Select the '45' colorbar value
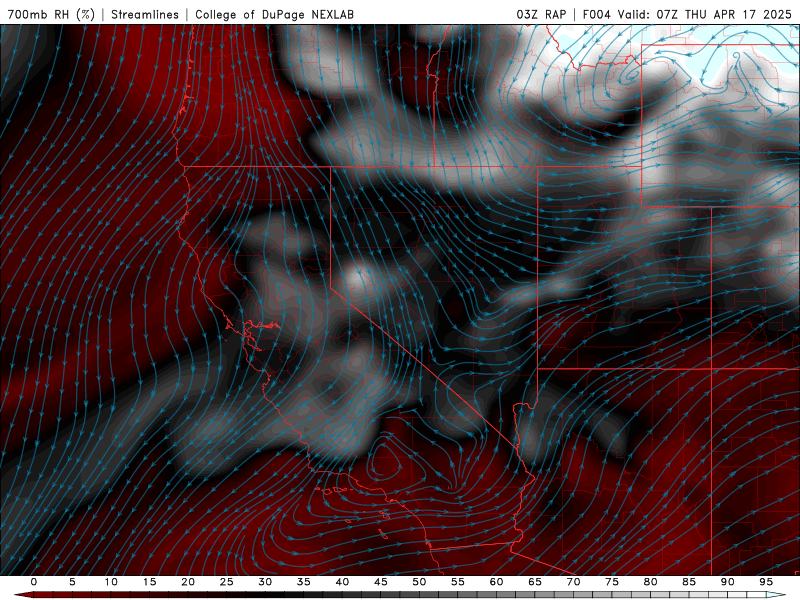This screenshot has height=600, width=800. pyautogui.click(x=381, y=582)
